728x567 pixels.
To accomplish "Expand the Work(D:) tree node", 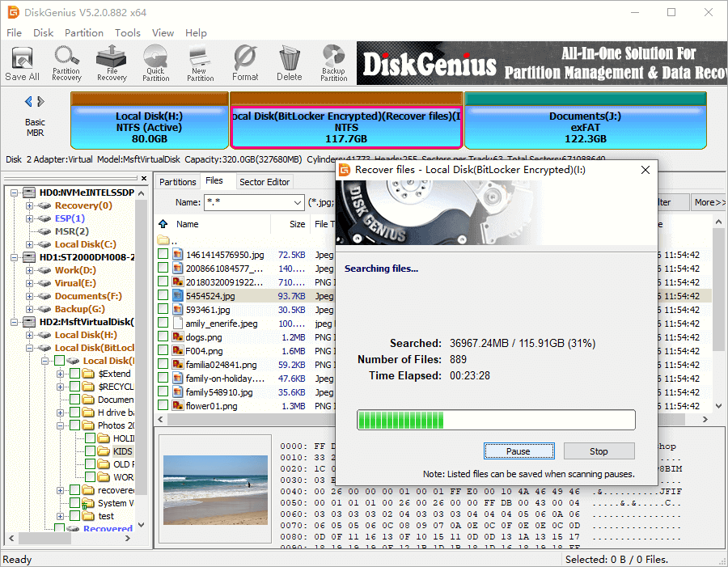I will [30, 270].
